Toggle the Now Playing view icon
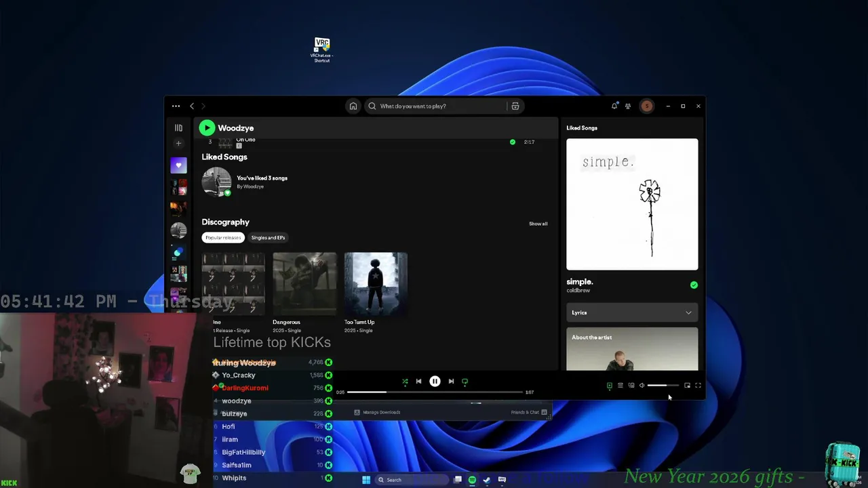Viewport: 868px width, 488px height. (609, 386)
